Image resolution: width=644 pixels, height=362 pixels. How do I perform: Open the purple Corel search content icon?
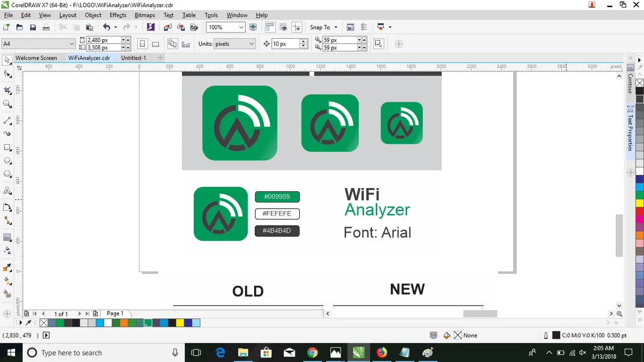150,27
